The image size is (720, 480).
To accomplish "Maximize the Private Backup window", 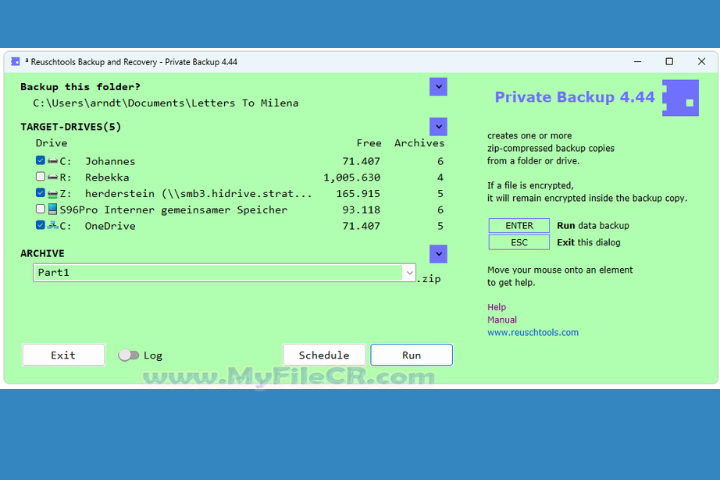I will point(669,62).
